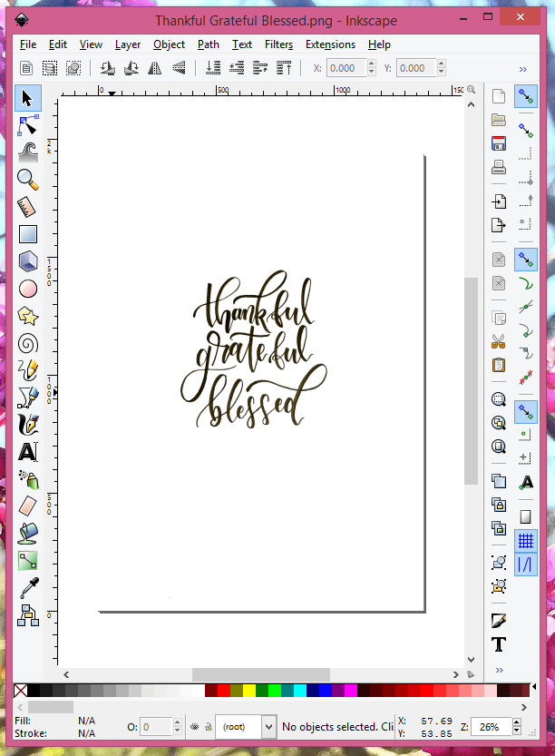The height and width of the screenshot is (756, 555).
Task: Increase the Y coordinate spinner
Action: [442, 64]
